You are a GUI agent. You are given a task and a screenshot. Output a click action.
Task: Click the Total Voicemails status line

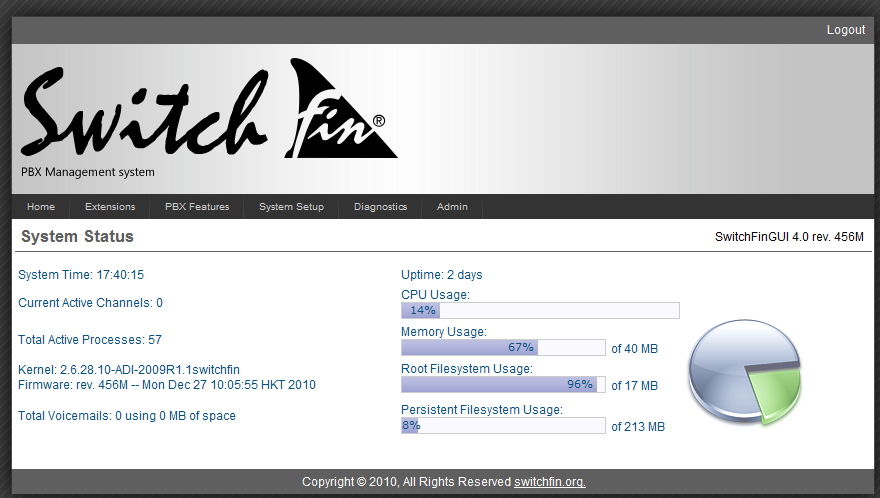tap(127, 416)
